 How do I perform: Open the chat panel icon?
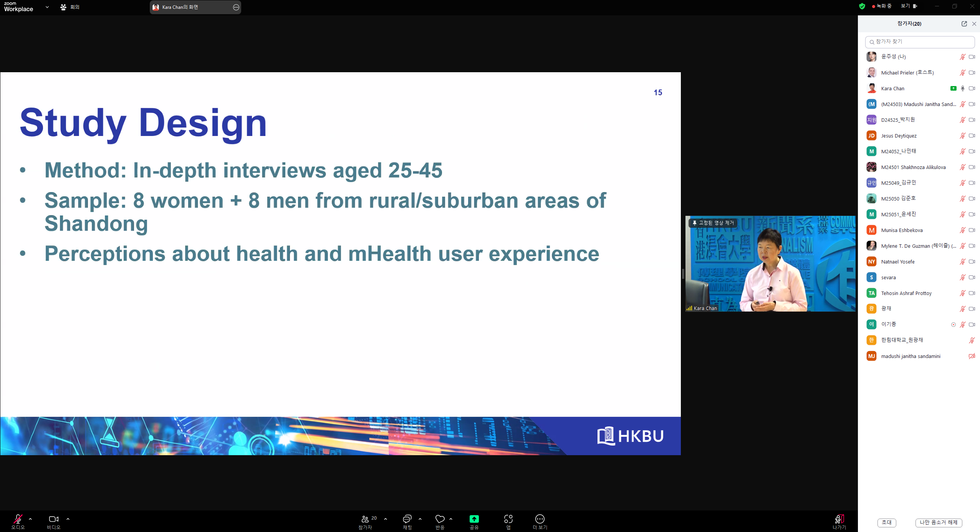click(x=407, y=519)
